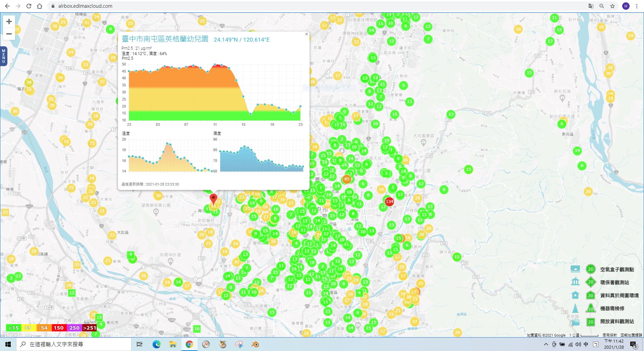Toggle AirBox observation point icon in legend

click(575, 269)
